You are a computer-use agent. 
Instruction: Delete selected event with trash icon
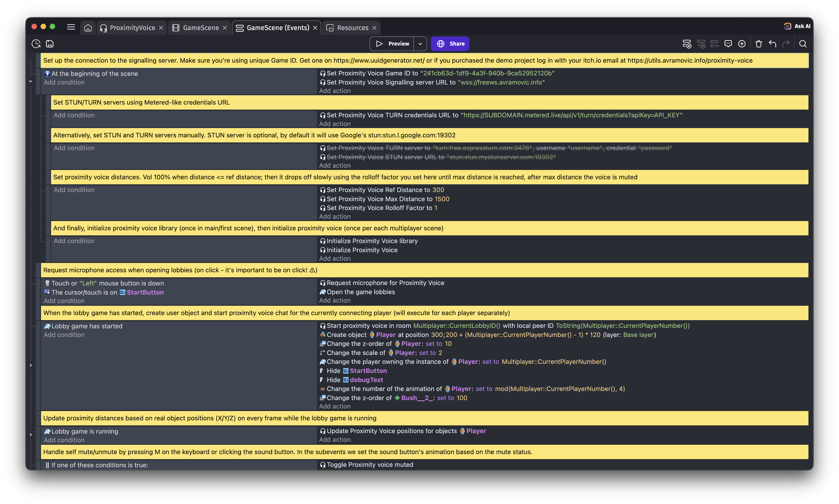pos(758,44)
